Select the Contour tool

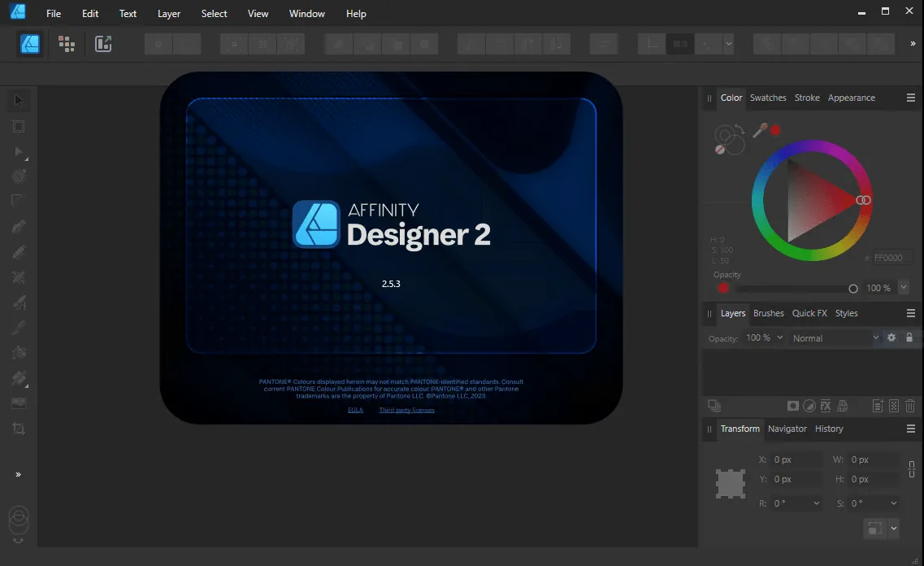pos(18,176)
